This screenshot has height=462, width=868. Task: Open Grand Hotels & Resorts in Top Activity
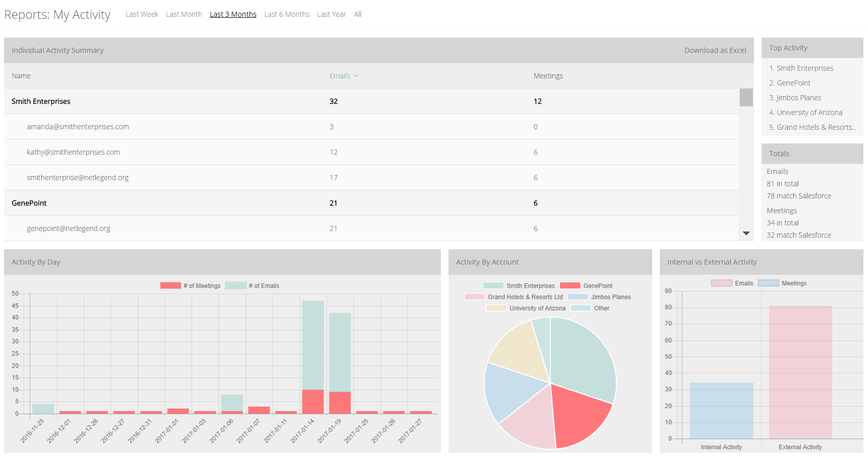[x=816, y=127]
